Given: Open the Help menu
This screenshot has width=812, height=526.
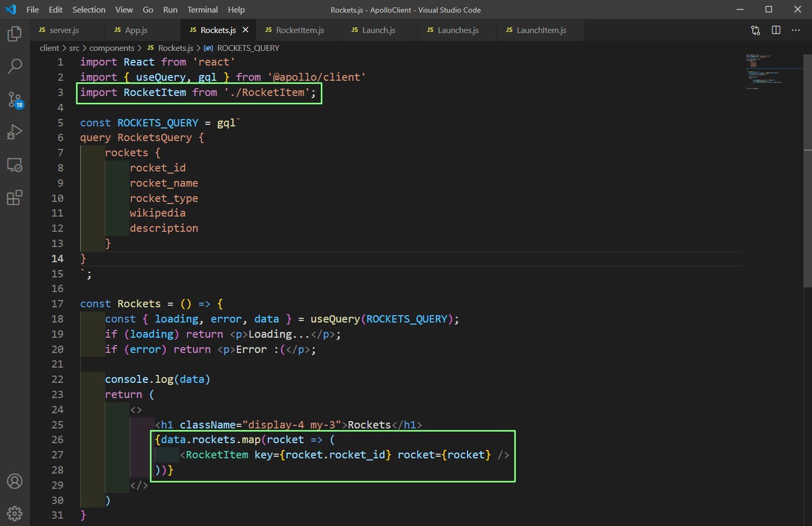Looking at the screenshot, I should point(236,9).
